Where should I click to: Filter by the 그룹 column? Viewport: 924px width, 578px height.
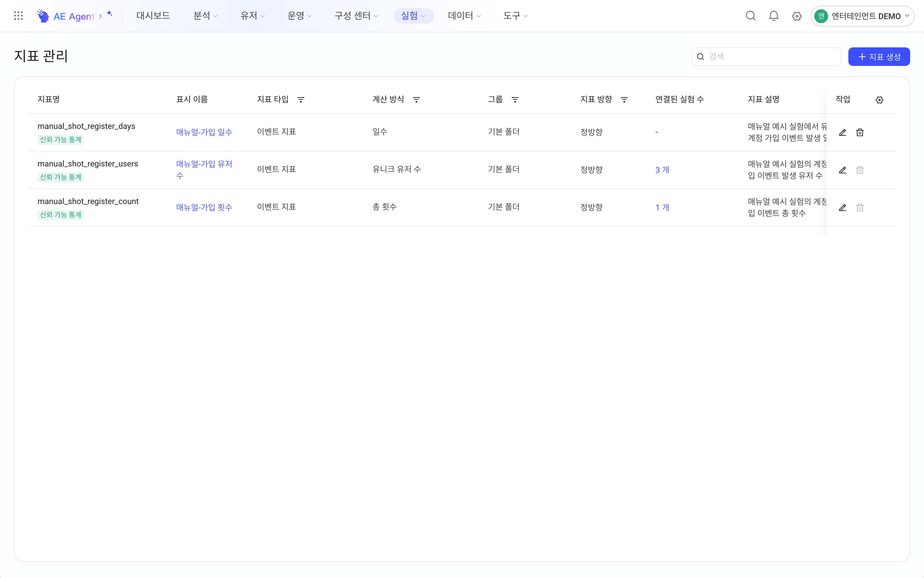[515, 100]
